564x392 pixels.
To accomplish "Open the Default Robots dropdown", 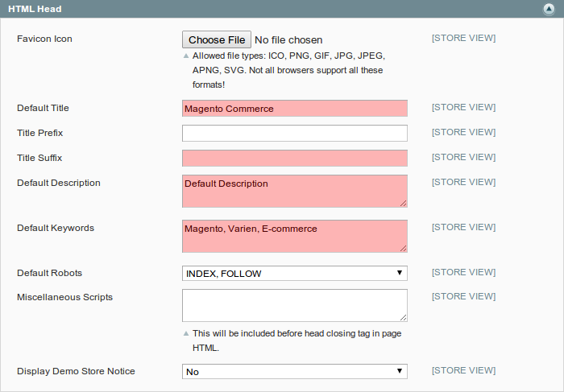I will 295,274.
